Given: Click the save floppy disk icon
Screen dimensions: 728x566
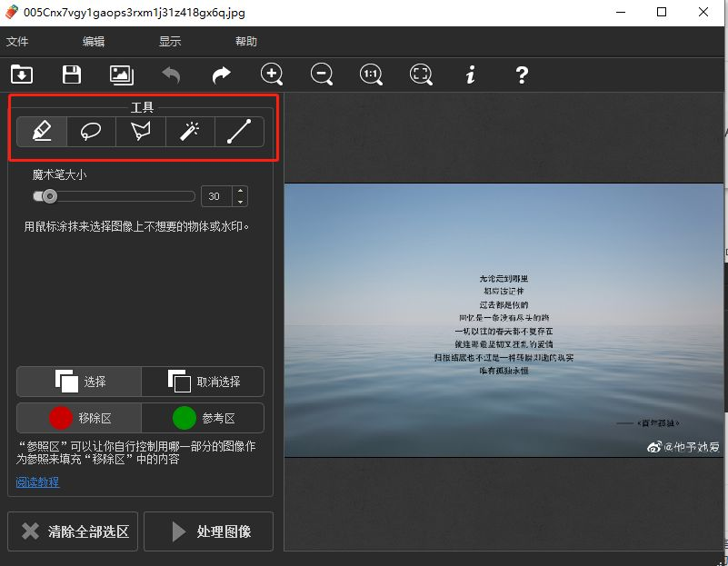Looking at the screenshot, I should coord(71,74).
